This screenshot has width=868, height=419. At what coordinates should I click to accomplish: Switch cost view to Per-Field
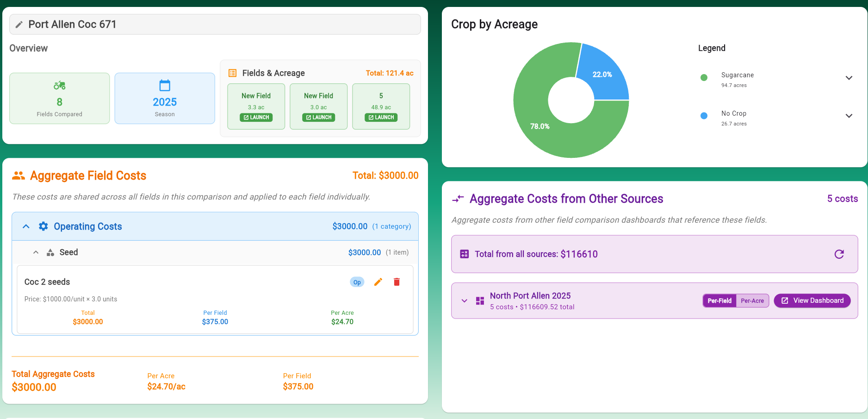coord(719,301)
